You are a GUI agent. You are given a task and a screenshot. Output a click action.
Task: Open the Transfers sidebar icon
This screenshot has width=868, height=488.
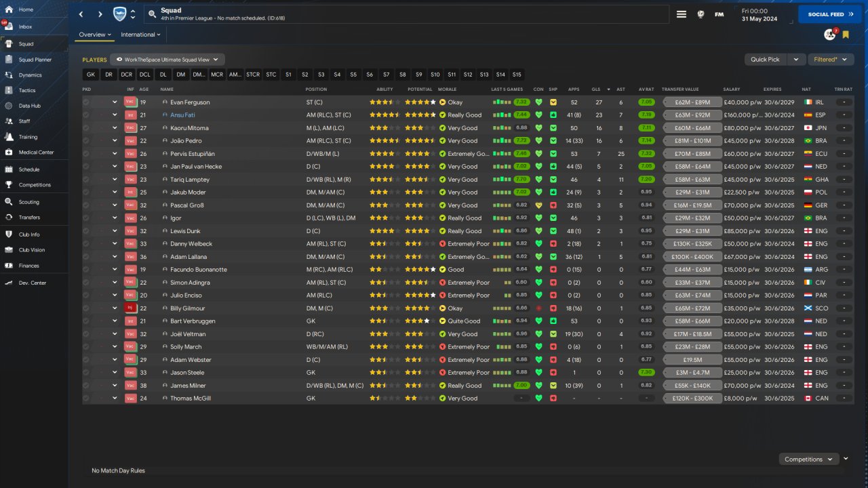9,218
